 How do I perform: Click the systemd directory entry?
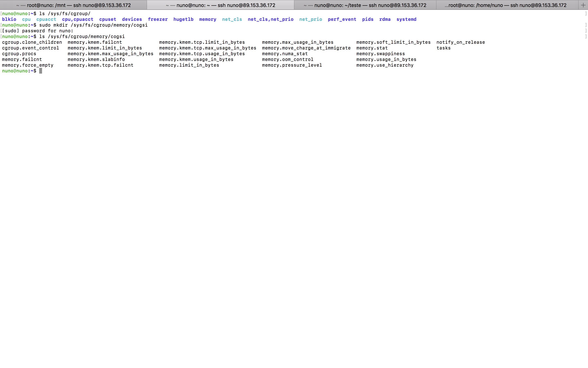pos(406,19)
